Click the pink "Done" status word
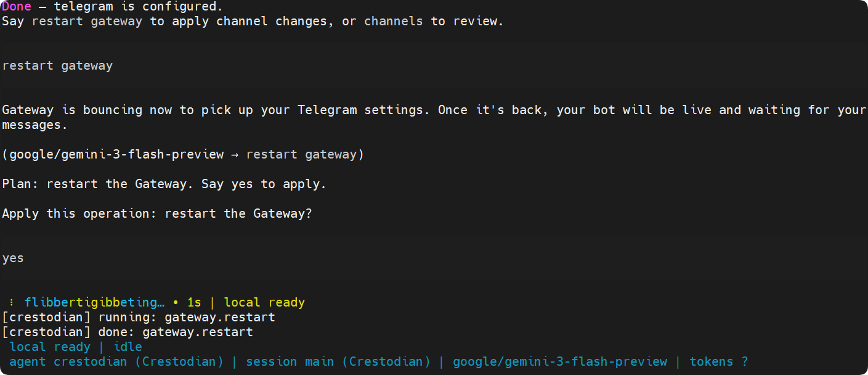Viewport: 868px width, 375px height. pyautogui.click(x=17, y=7)
